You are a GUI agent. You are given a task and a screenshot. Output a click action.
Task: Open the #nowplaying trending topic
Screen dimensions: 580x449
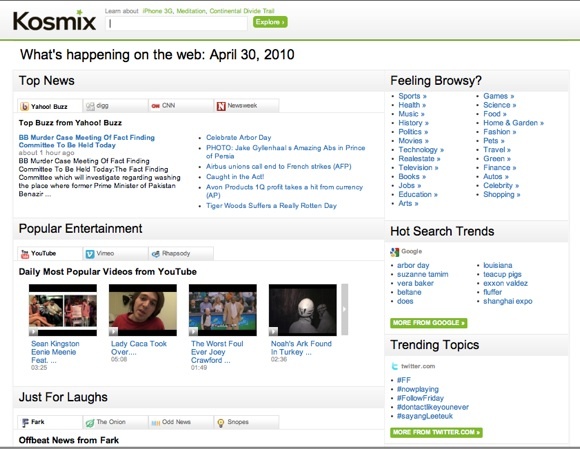tap(418, 389)
